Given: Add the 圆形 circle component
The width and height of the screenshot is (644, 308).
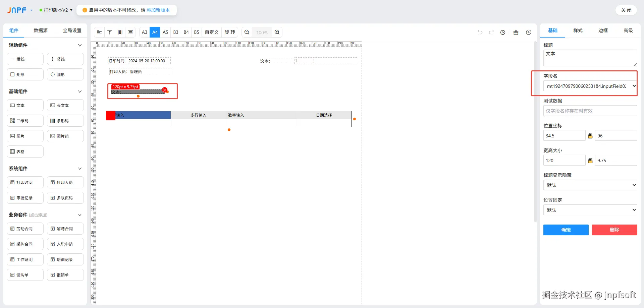Looking at the screenshot, I should pos(65,74).
